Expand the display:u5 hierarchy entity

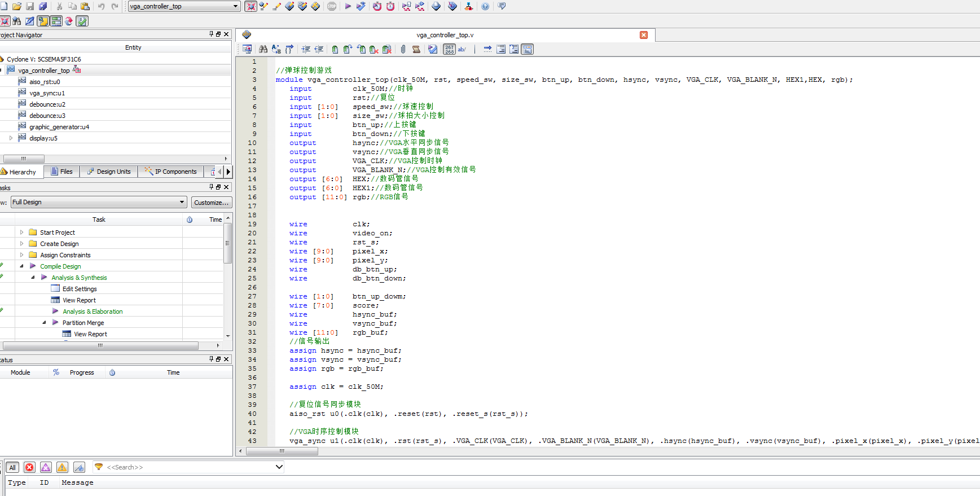point(11,138)
